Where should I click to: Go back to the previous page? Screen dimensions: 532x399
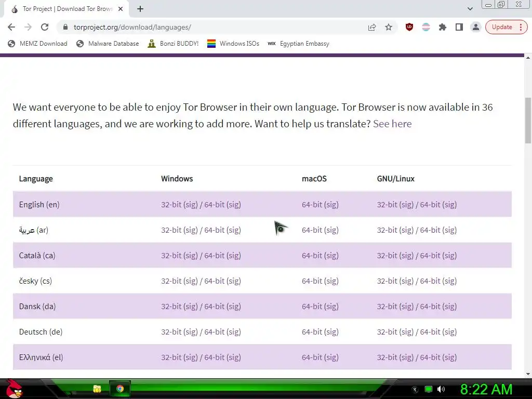(x=11, y=27)
